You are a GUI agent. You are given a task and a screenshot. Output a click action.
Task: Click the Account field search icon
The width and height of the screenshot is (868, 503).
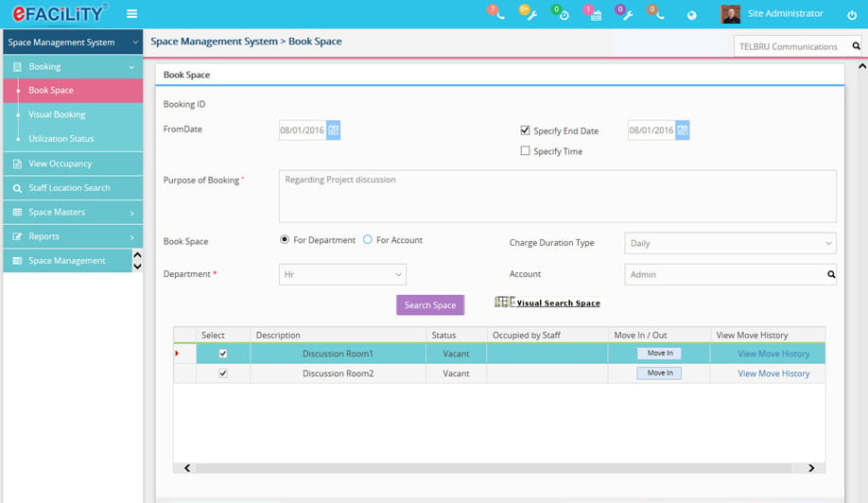[x=831, y=274]
